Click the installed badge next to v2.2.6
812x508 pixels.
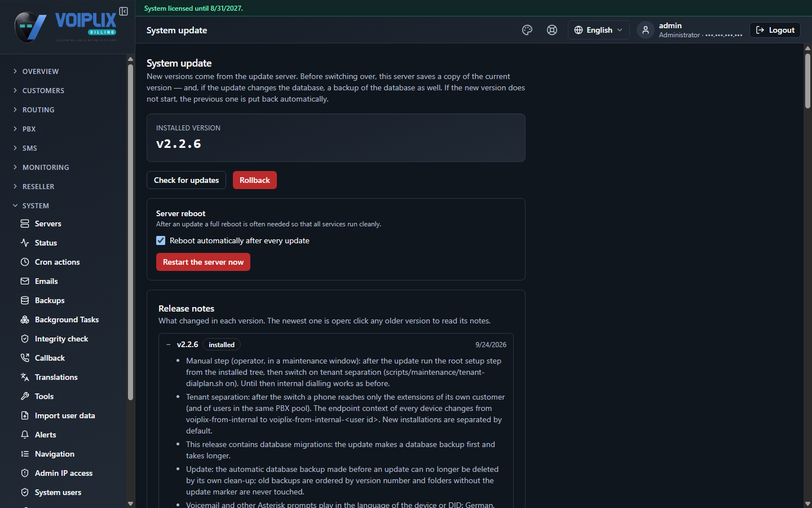[x=222, y=344]
